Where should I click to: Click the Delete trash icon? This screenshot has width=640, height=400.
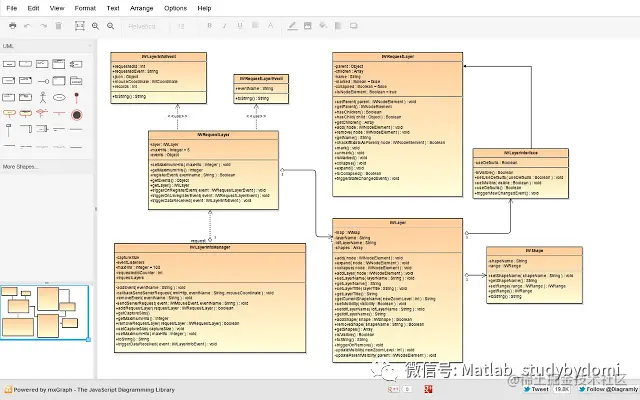tap(58, 26)
